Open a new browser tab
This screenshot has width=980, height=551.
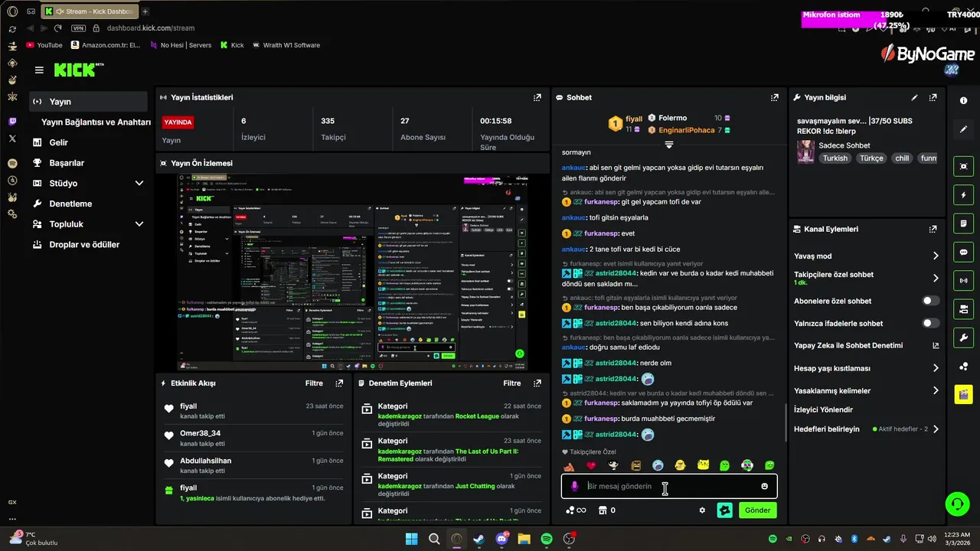[x=145, y=11]
